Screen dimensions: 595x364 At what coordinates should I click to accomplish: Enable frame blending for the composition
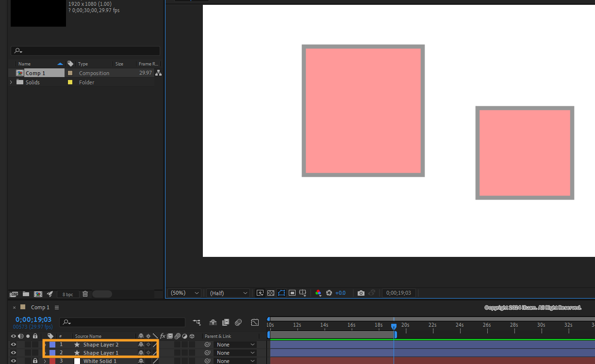click(225, 322)
